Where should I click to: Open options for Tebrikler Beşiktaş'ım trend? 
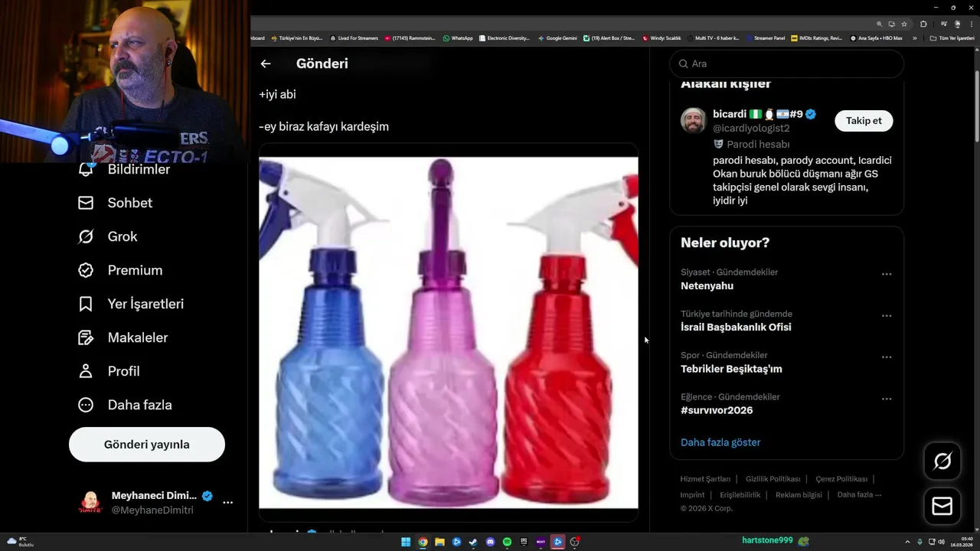[x=887, y=357]
